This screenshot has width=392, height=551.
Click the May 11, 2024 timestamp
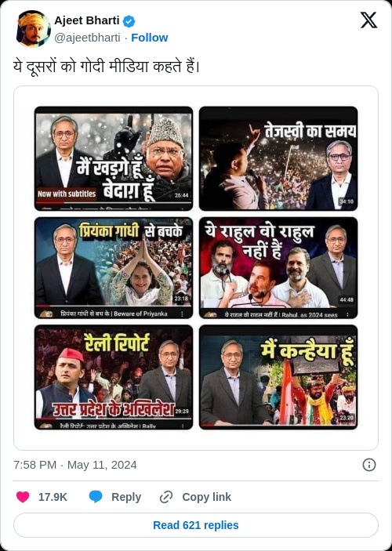(102, 465)
